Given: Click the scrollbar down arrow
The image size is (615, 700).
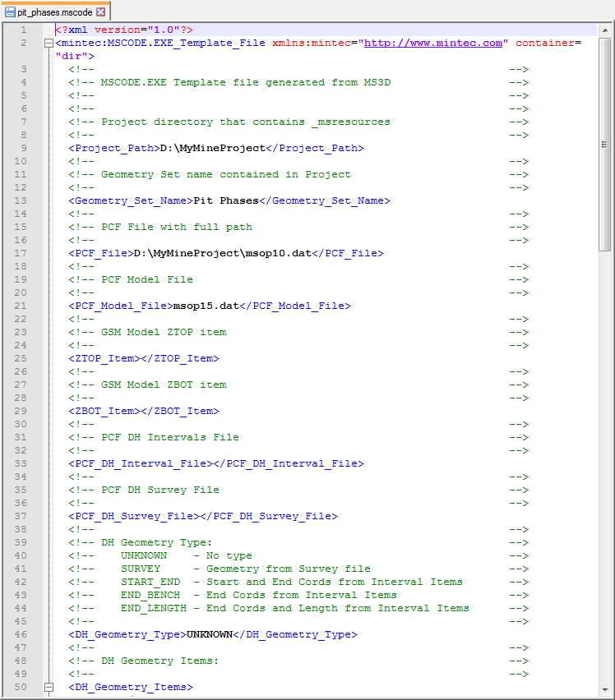Looking at the screenshot, I should [605, 690].
